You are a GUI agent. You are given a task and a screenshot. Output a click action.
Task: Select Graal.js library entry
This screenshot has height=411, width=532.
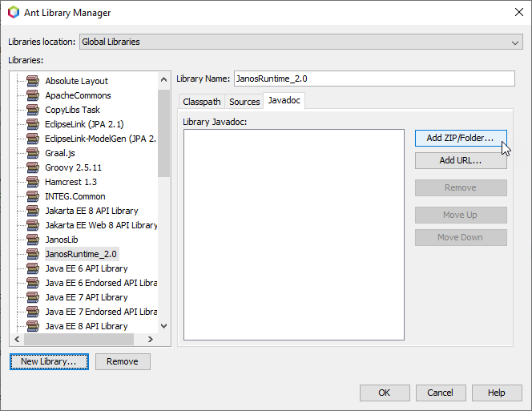pyautogui.click(x=60, y=153)
